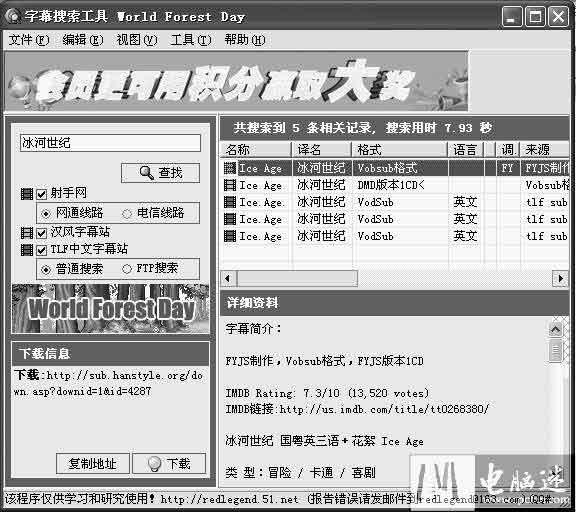Image resolution: width=576 pixels, height=512 pixels.
Task: Uncheck the 射手网 checkbox
Action: click(x=42, y=194)
